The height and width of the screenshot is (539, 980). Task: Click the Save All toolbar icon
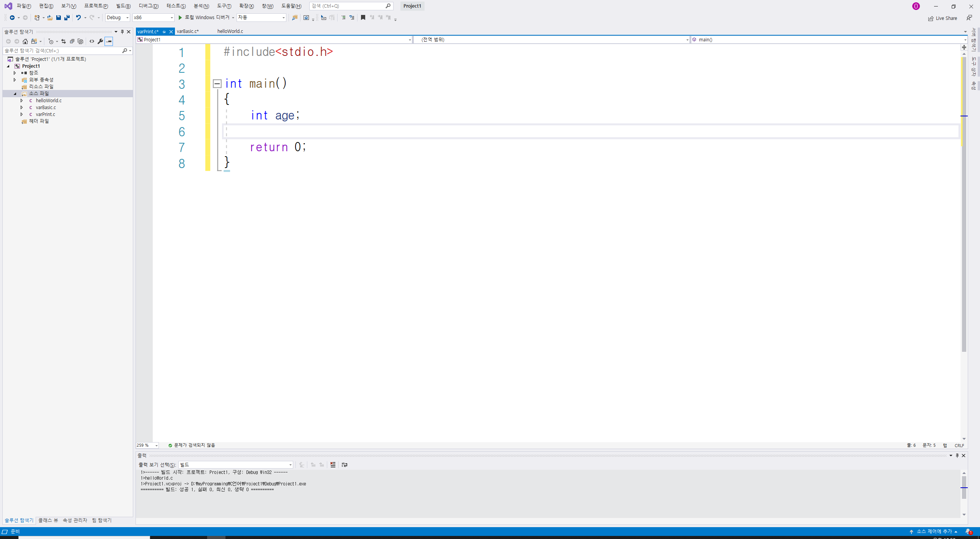coord(67,18)
